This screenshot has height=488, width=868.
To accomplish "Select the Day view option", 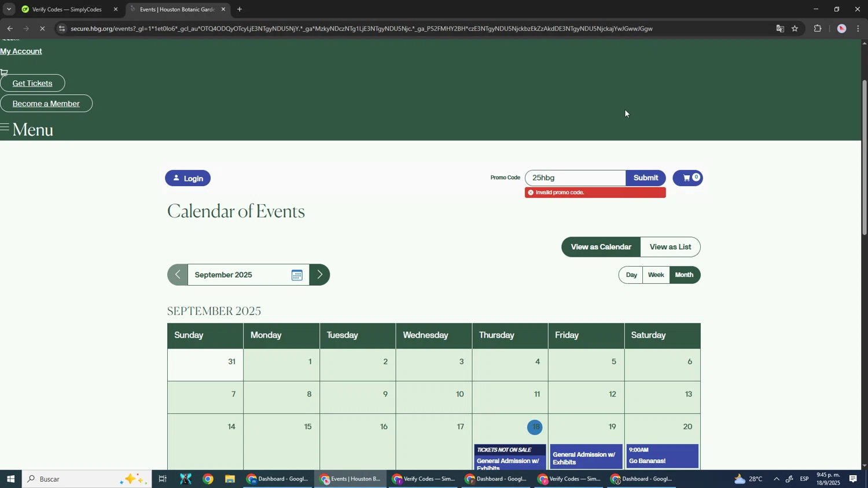I will (x=631, y=275).
